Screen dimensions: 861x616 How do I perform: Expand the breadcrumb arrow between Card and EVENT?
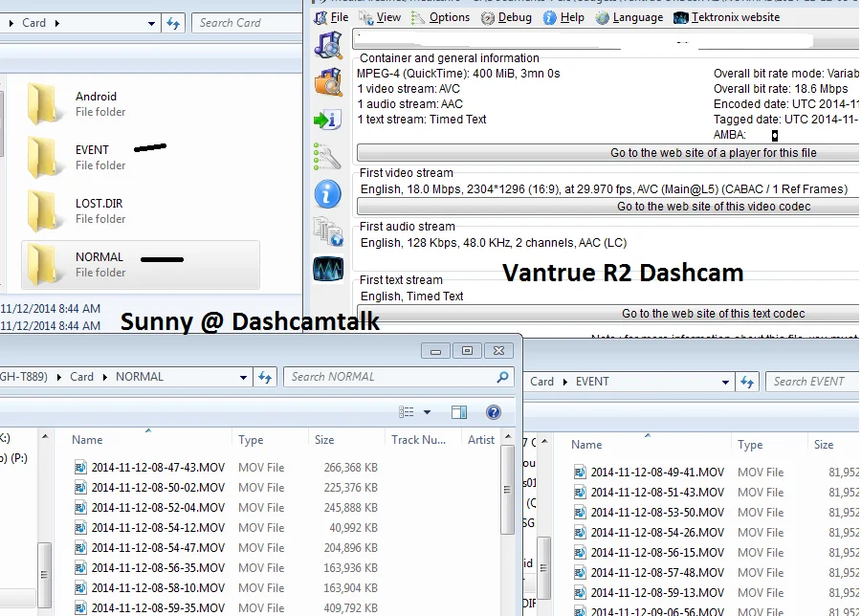pos(565,382)
